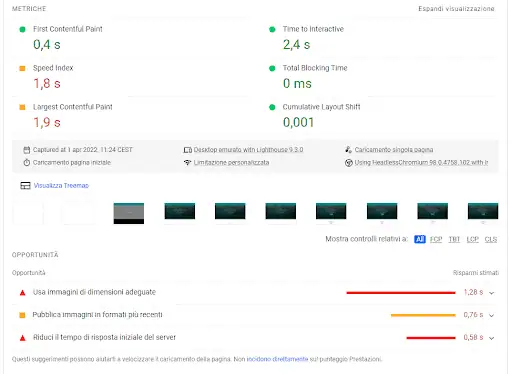
Task: Open the incidono direttamente link
Action: pos(277,359)
